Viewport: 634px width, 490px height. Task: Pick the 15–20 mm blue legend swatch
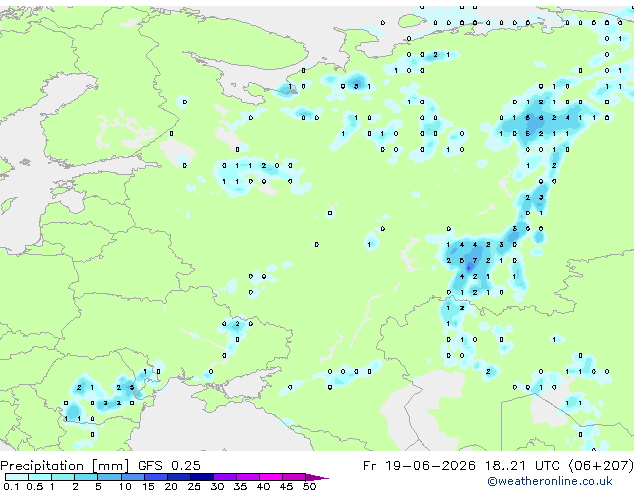(156, 477)
